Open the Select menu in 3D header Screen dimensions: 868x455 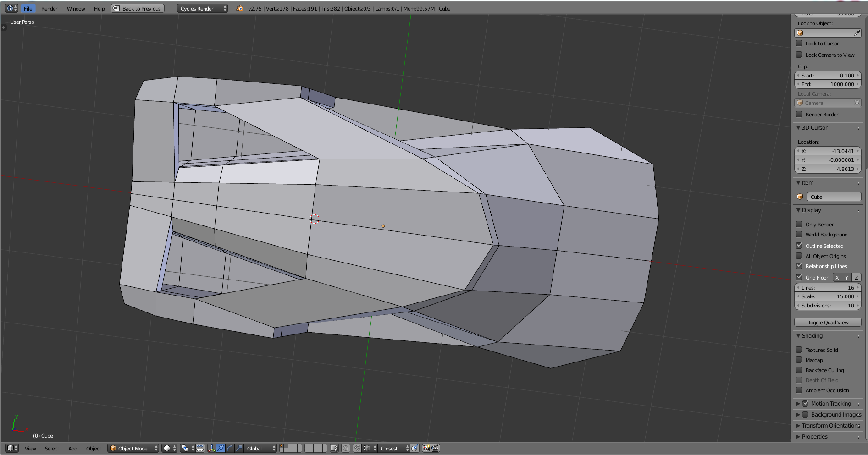pyautogui.click(x=52, y=448)
